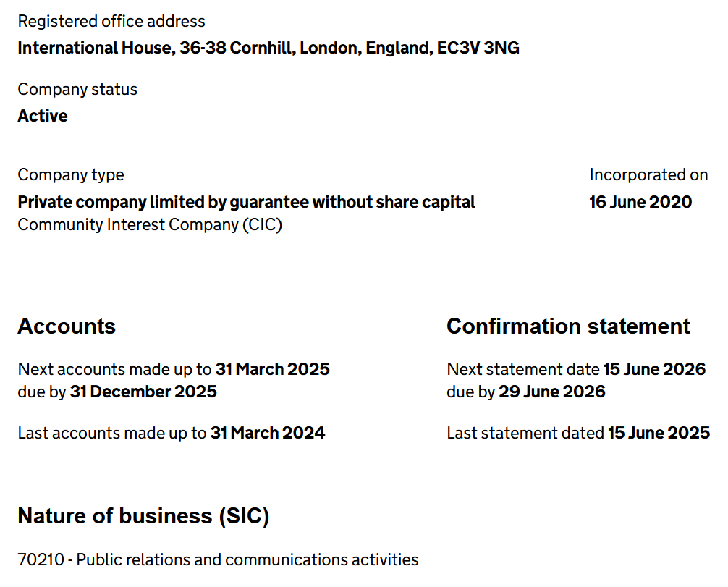728x587 pixels.
Task: Select the 16 June 2020 incorporation date
Action: pyautogui.click(x=640, y=202)
